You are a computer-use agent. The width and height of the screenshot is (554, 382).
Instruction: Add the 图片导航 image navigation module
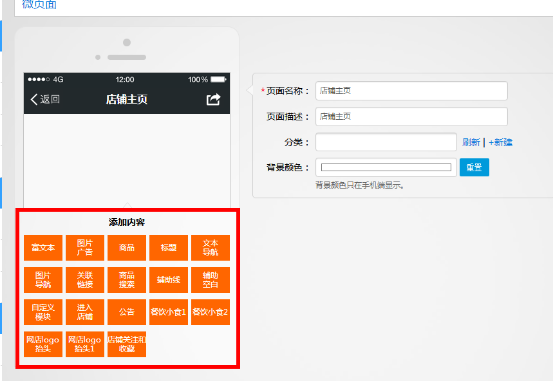pos(43,280)
